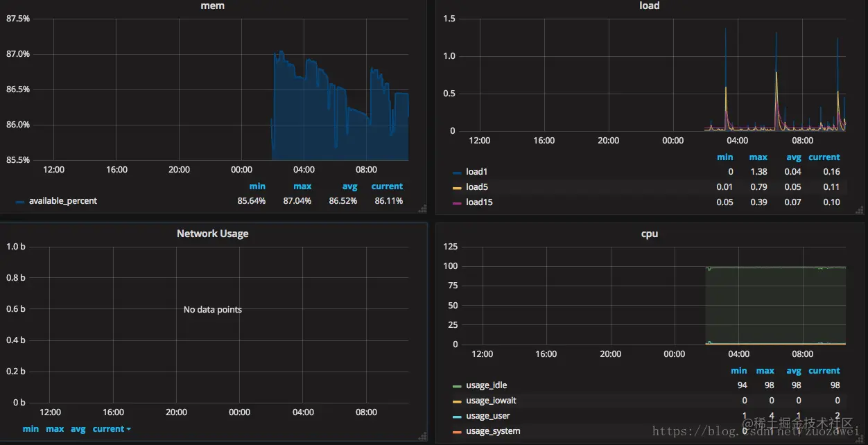Sort cpu legend by avg column

(794, 371)
